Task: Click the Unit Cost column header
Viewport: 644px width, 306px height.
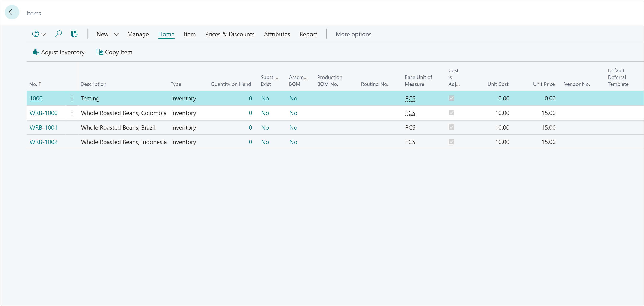Action: (498, 84)
